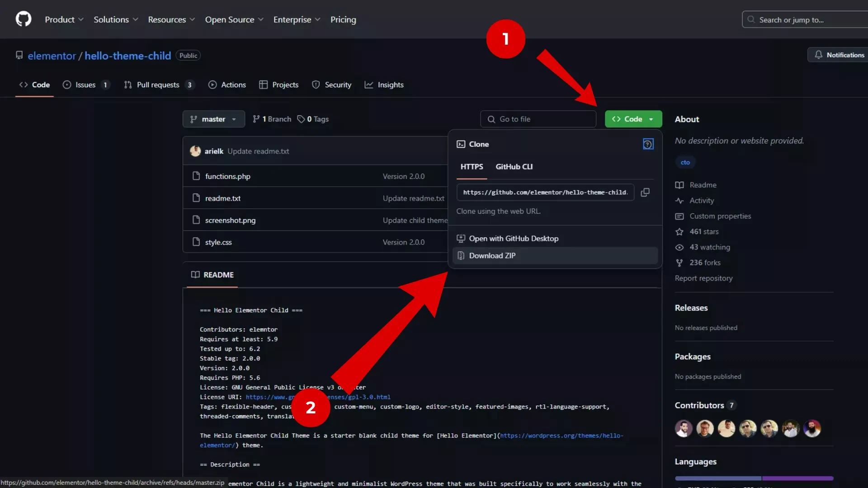Open the Releases heading link

691,308
